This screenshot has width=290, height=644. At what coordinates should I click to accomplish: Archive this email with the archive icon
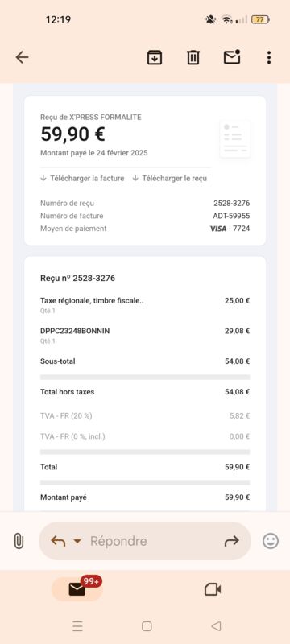pyautogui.click(x=155, y=57)
